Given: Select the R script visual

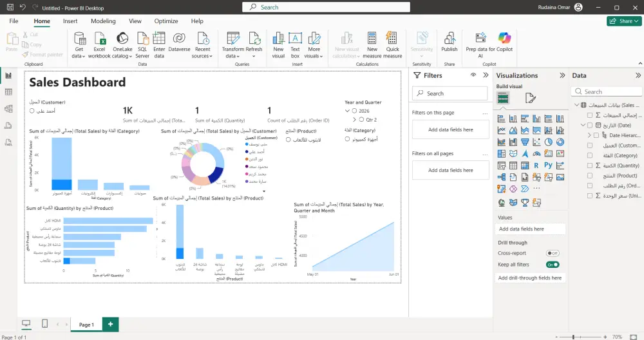Looking at the screenshot, I should pyautogui.click(x=536, y=165).
